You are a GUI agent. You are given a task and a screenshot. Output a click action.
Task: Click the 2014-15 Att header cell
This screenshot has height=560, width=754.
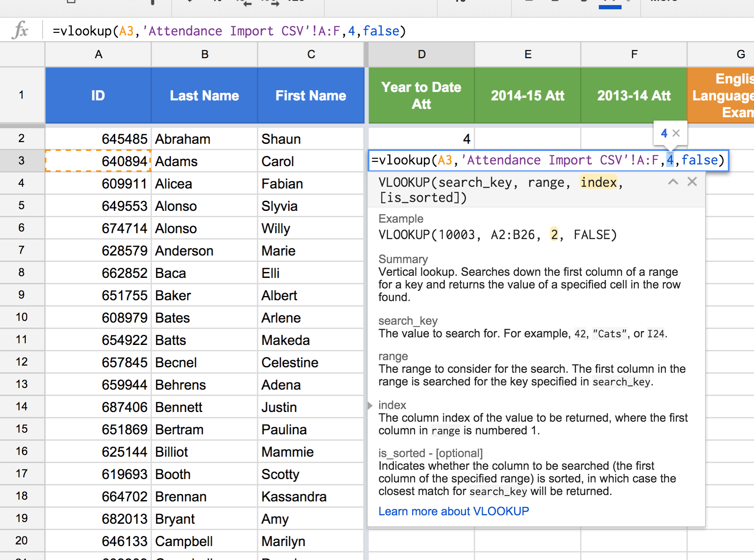pyautogui.click(x=528, y=95)
